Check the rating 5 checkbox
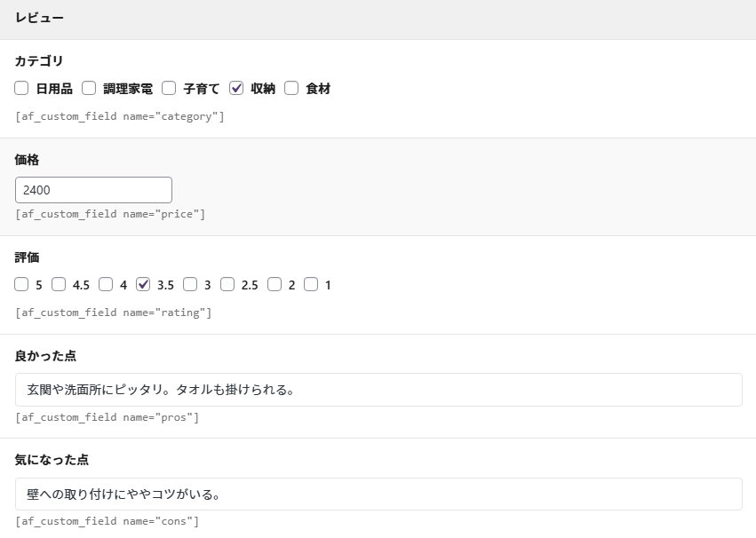Viewport: 756px width, 538px height. (22, 285)
